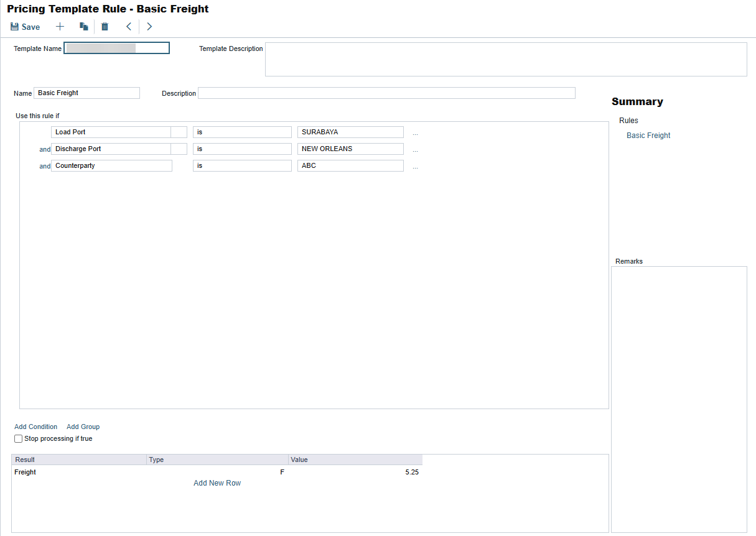The image size is (756, 536).
Task: Toggle the 'and' connector before Discharge Port
Action: [x=45, y=150]
